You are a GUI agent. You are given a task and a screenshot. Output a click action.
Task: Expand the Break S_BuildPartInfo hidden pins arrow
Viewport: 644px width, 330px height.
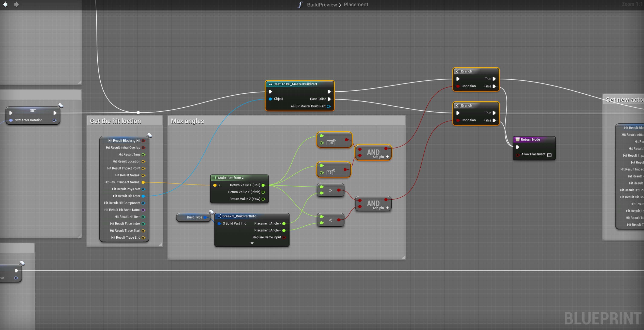[x=252, y=243]
